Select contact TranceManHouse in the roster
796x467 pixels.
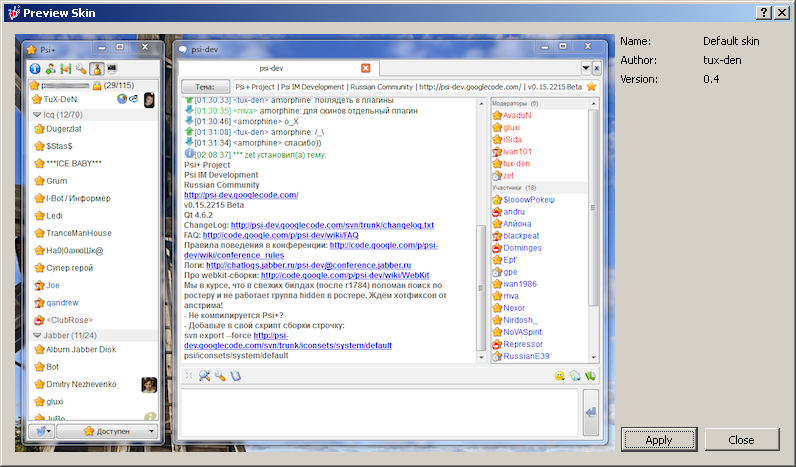click(80, 232)
